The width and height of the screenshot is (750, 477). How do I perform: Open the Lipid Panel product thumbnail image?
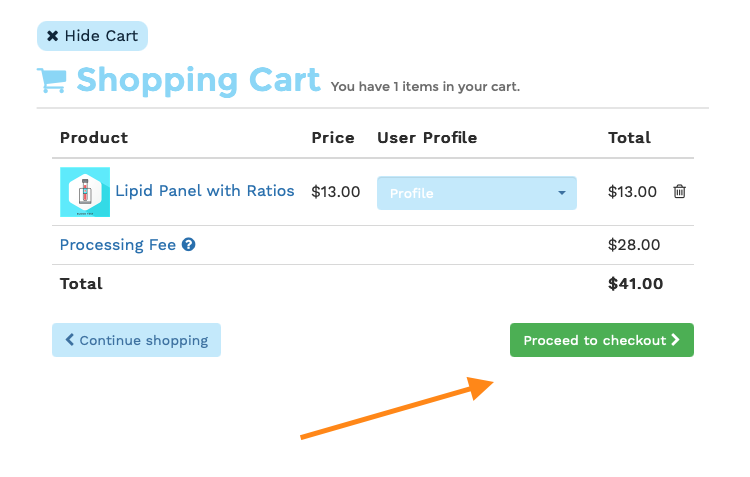pos(85,192)
